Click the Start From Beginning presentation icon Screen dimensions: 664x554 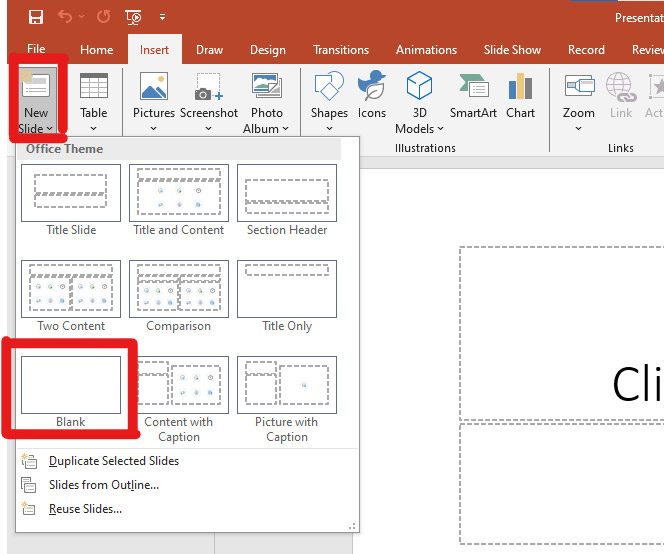point(134,17)
